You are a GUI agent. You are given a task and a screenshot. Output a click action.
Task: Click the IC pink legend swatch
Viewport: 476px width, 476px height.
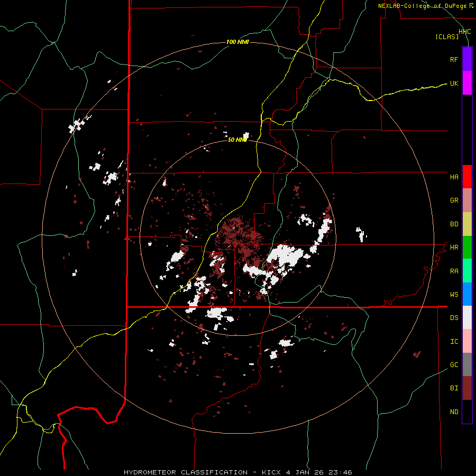click(x=467, y=341)
